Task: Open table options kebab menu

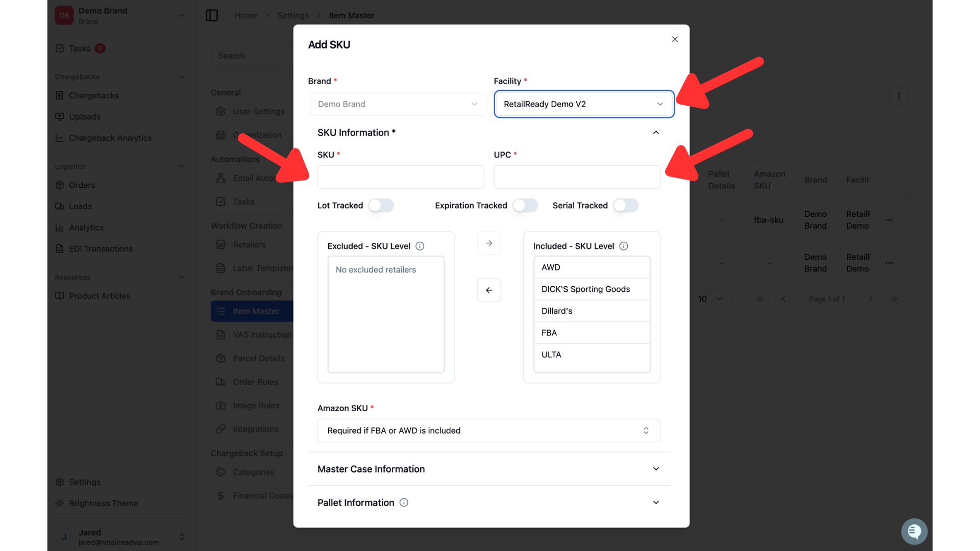Action: coord(899,96)
